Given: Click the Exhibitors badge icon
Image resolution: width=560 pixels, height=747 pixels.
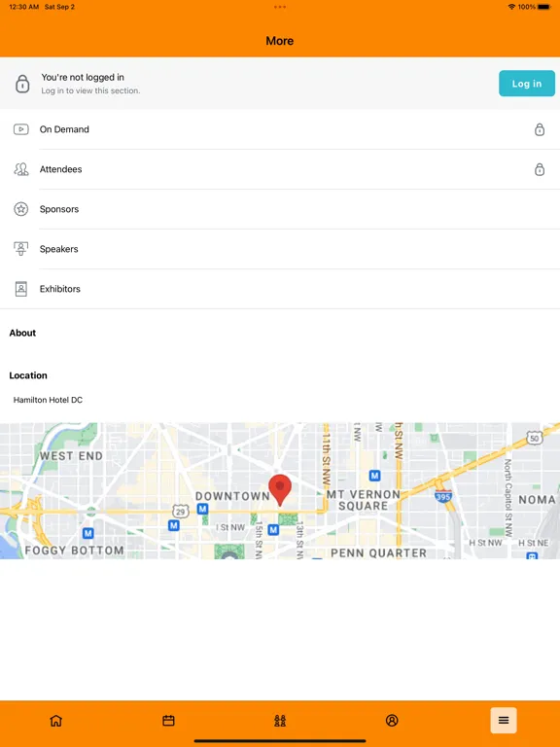Looking at the screenshot, I should coord(21,289).
